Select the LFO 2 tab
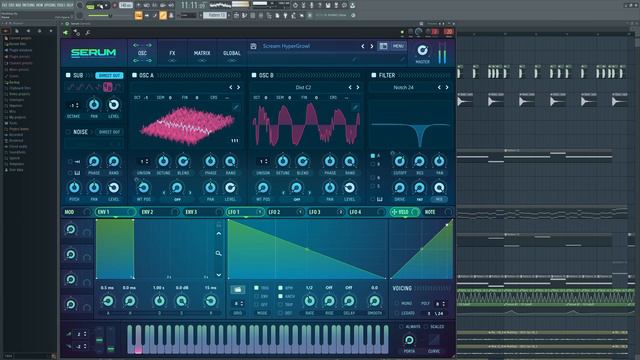Image resolution: width=640 pixels, height=360 pixels. coord(286,212)
